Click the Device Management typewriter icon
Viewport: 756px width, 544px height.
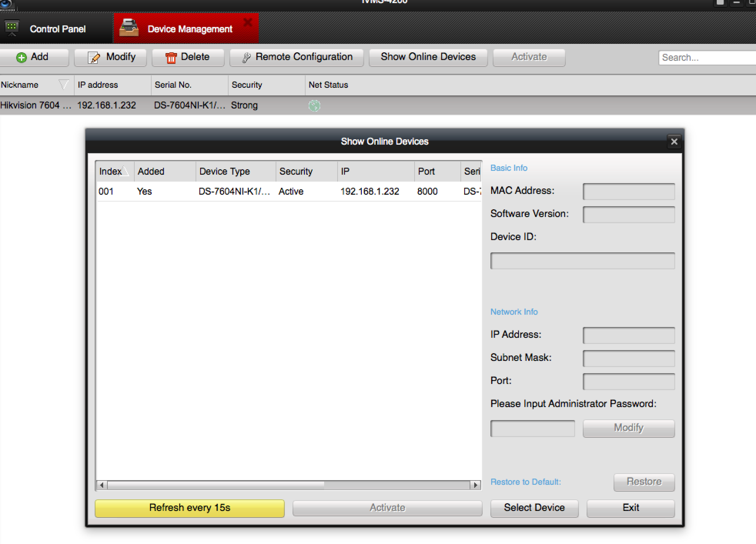129,28
